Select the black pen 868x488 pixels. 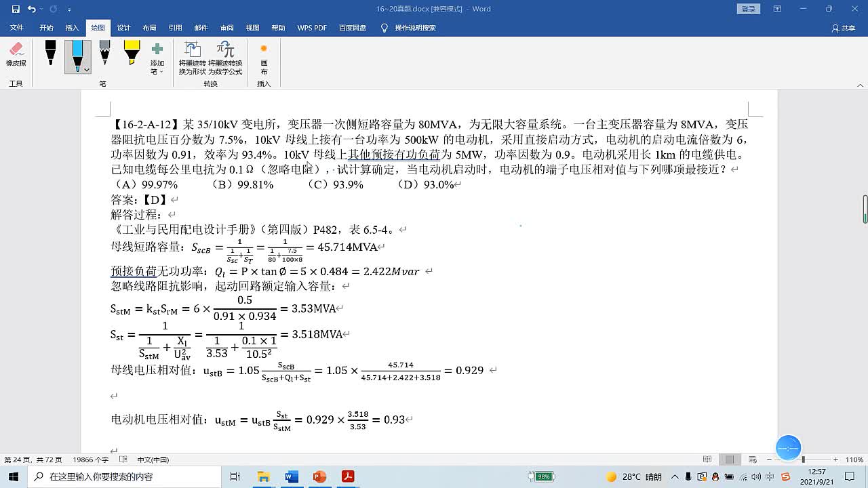(50, 53)
